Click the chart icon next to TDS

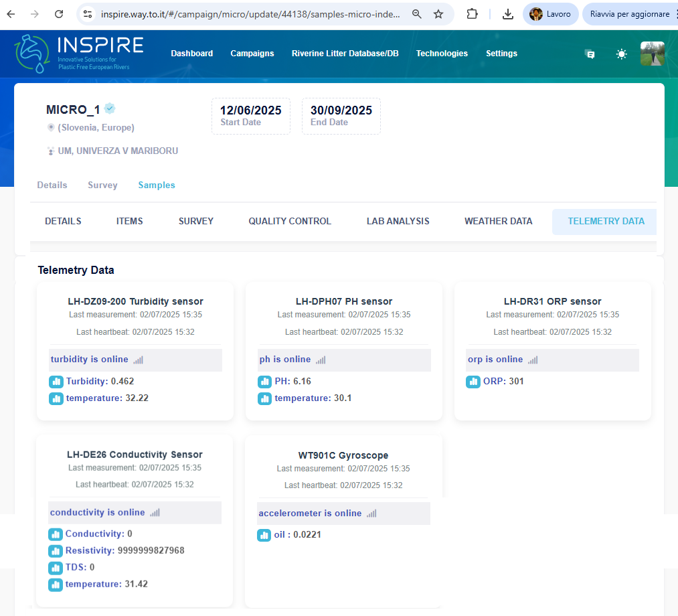pos(56,568)
